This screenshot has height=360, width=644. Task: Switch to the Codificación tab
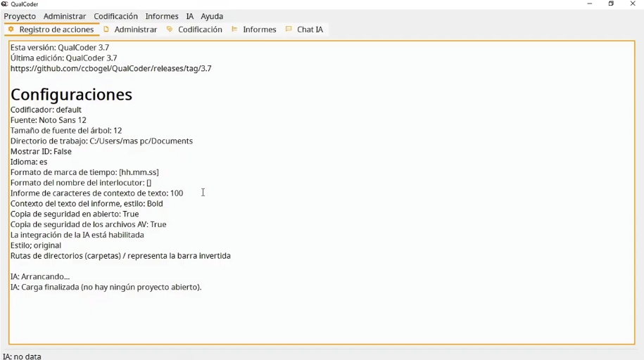pyautogui.click(x=195, y=30)
